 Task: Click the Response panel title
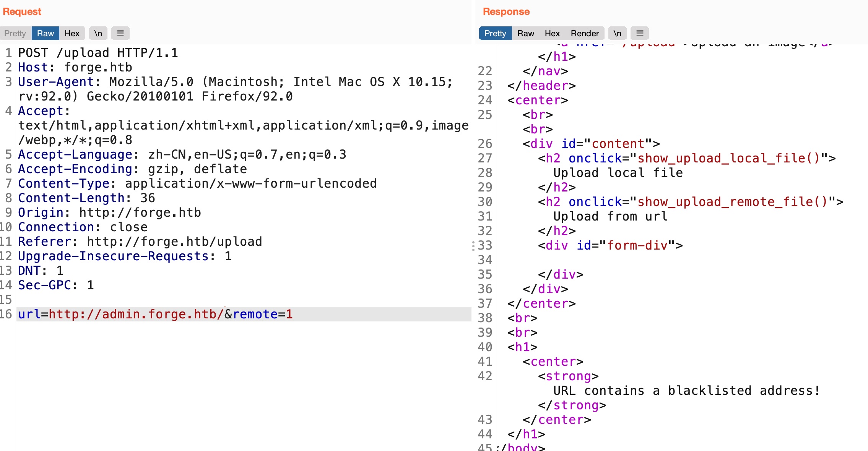[506, 11]
